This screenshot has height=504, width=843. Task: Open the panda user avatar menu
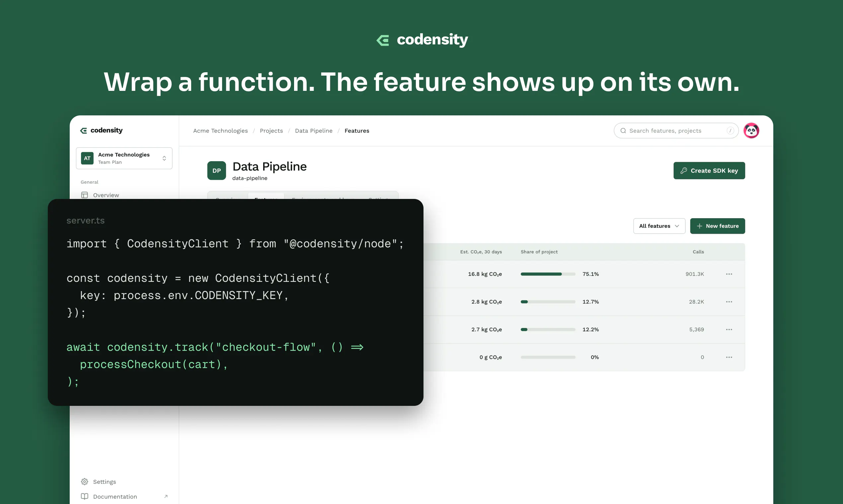(x=751, y=131)
